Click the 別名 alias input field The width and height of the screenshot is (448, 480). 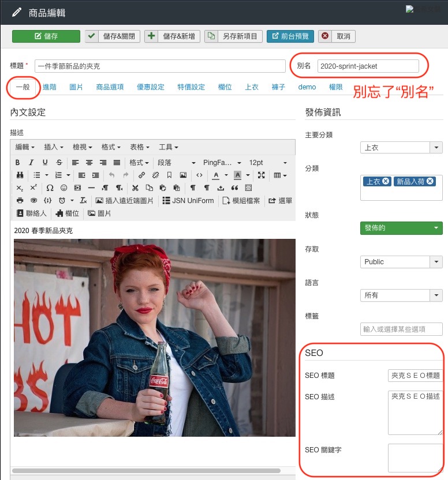tap(368, 66)
